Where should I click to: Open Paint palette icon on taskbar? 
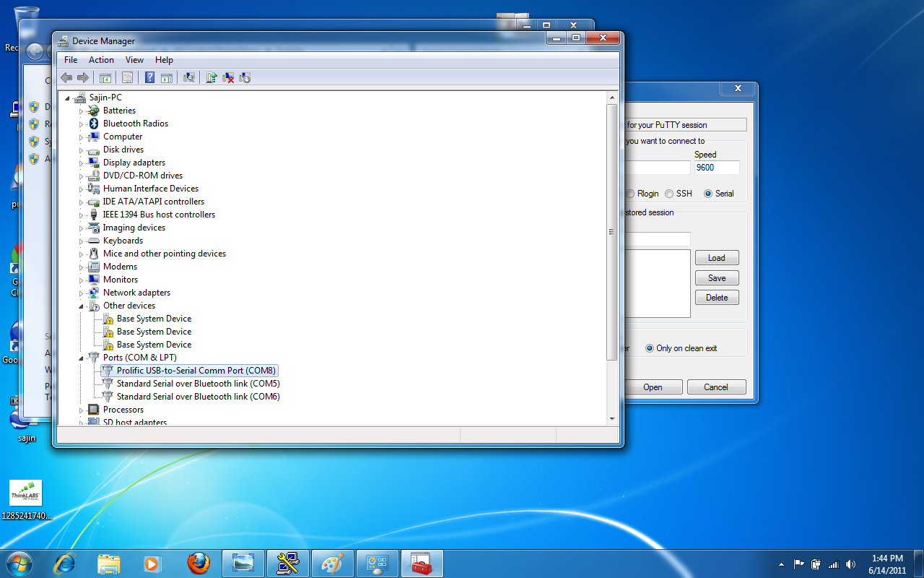(333, 564)
